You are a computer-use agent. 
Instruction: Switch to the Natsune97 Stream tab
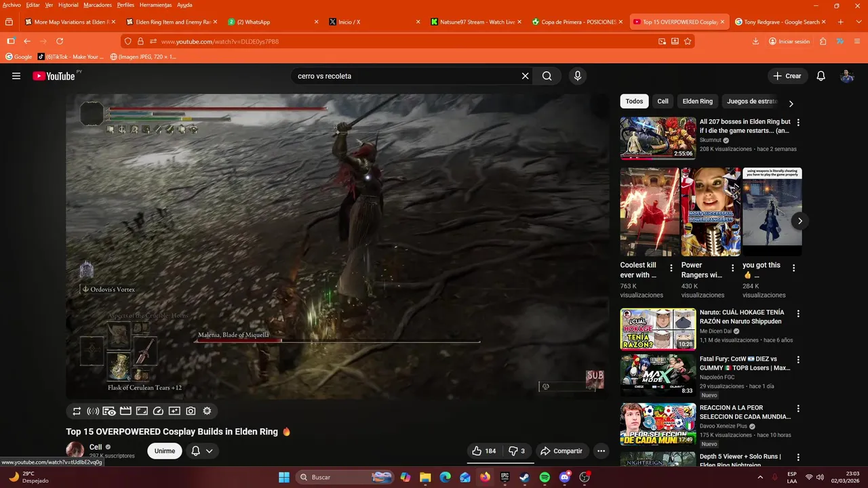click(x=475, y=22)
